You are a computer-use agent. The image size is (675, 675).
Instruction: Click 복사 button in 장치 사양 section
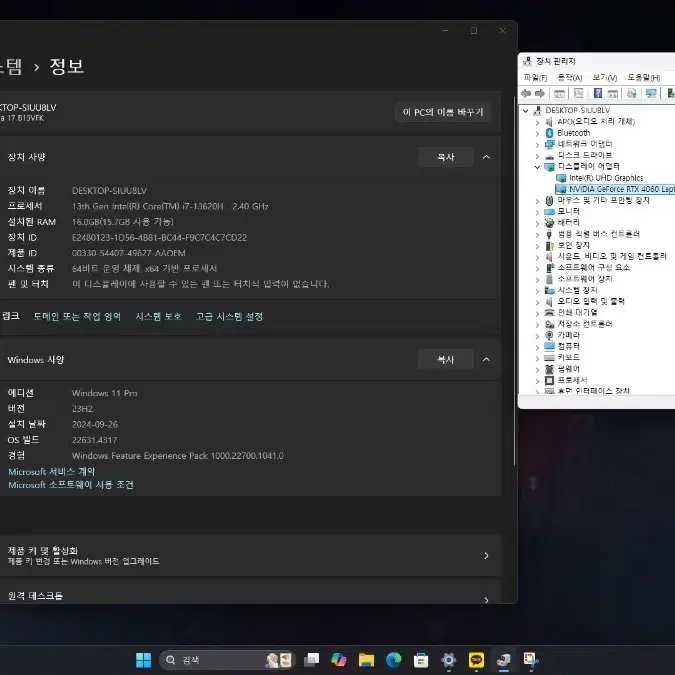click(446, 157)
